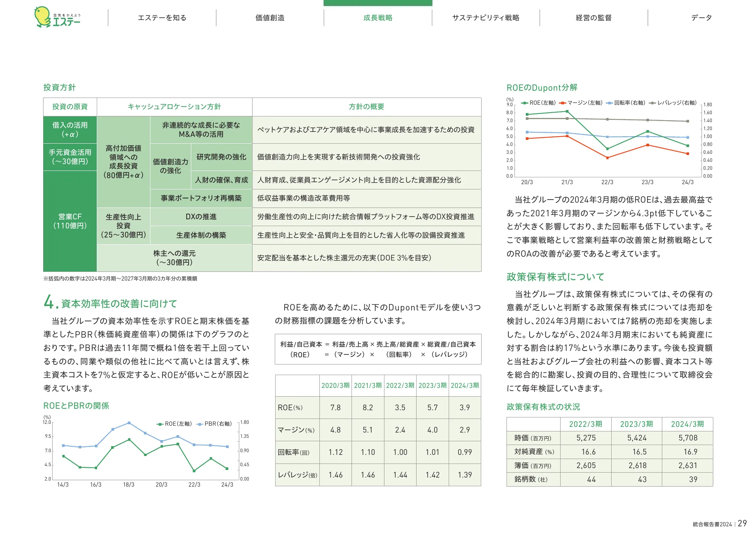Select the 営業CF(110億円) cell
Viewport: 756px width, 535px height.
[70, 221]
